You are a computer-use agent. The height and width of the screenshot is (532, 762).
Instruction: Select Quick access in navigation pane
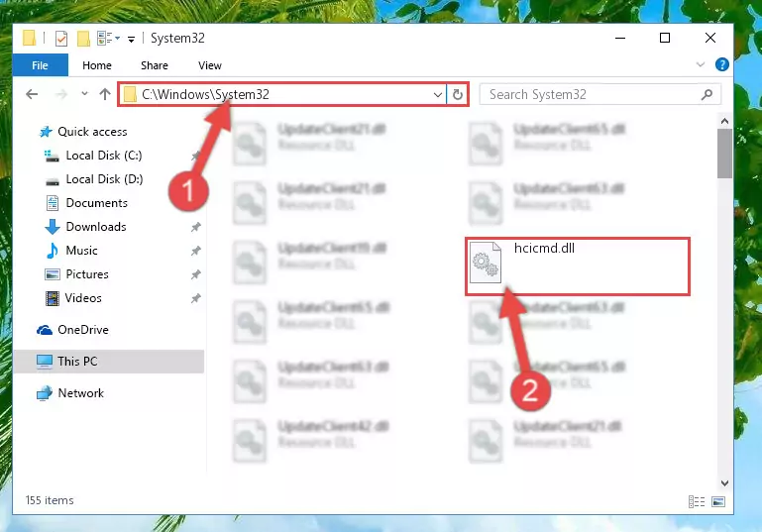tap(92, 132)
